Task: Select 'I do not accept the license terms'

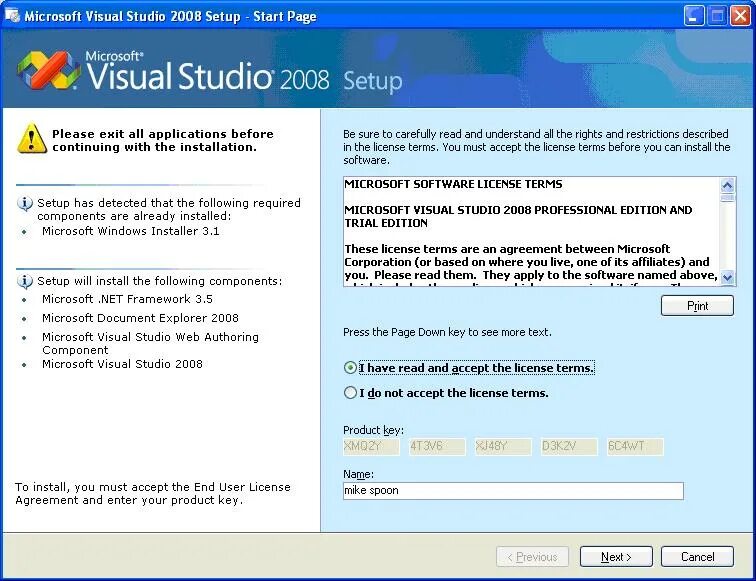Action: (351, 392)
